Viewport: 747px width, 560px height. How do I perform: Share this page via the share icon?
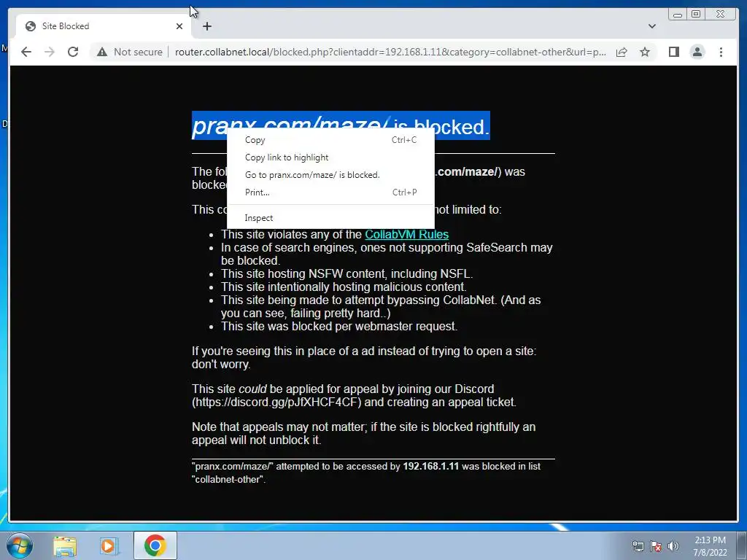tap(622, 52)
